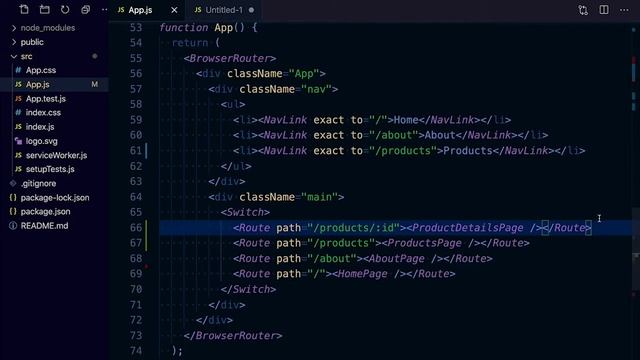The width and height of the screenshot is (640, 360).
Task: Open App.css in explorer
Action: (x=41, y=70)
